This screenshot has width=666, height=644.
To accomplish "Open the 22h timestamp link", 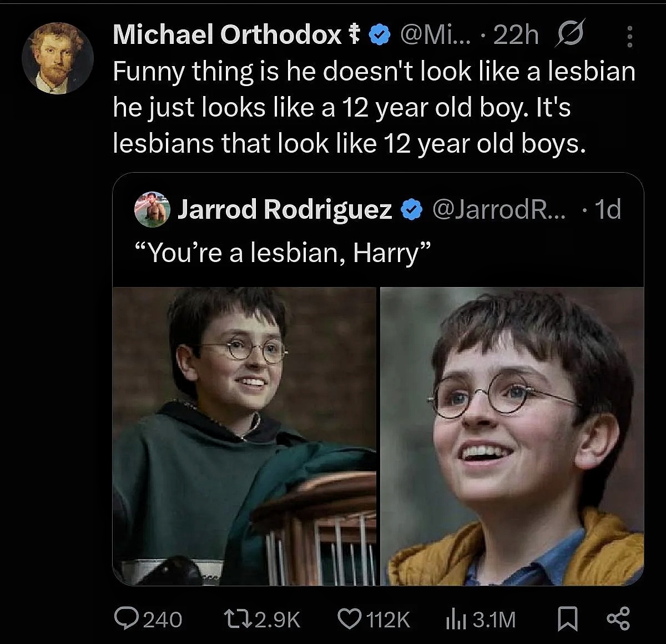I will point(516,36).
